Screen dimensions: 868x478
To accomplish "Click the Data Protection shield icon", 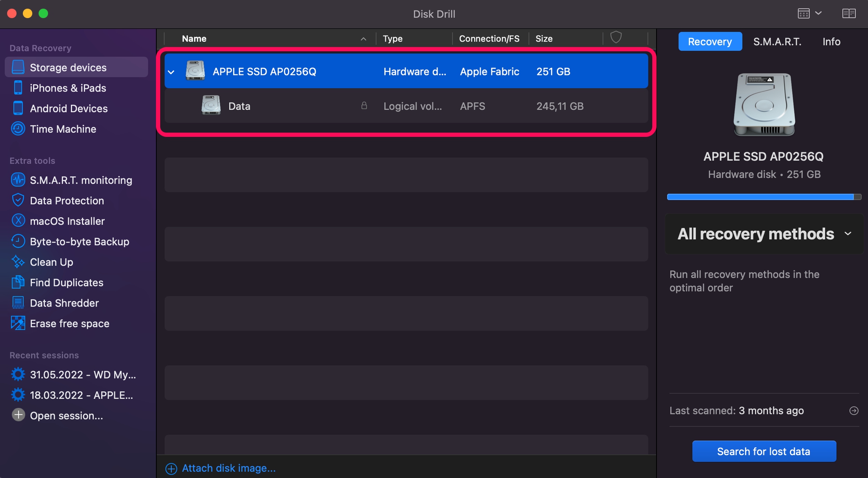I will pyautogui.click(x=18, y=200).
